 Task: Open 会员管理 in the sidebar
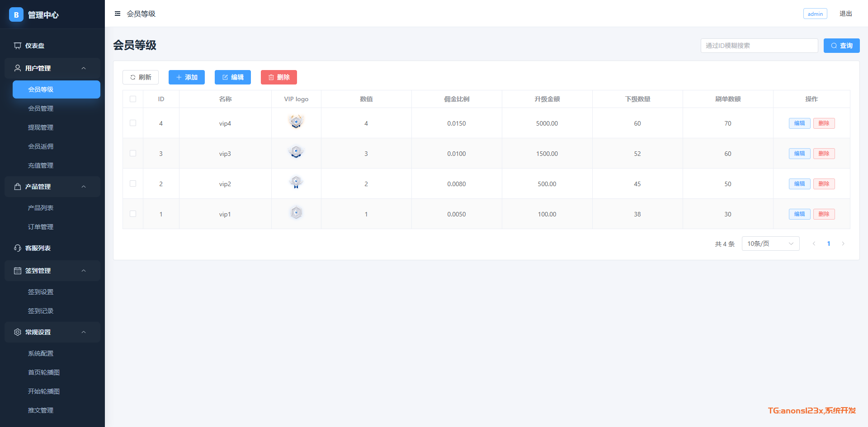pyautogui.click(x=41, y=108)
